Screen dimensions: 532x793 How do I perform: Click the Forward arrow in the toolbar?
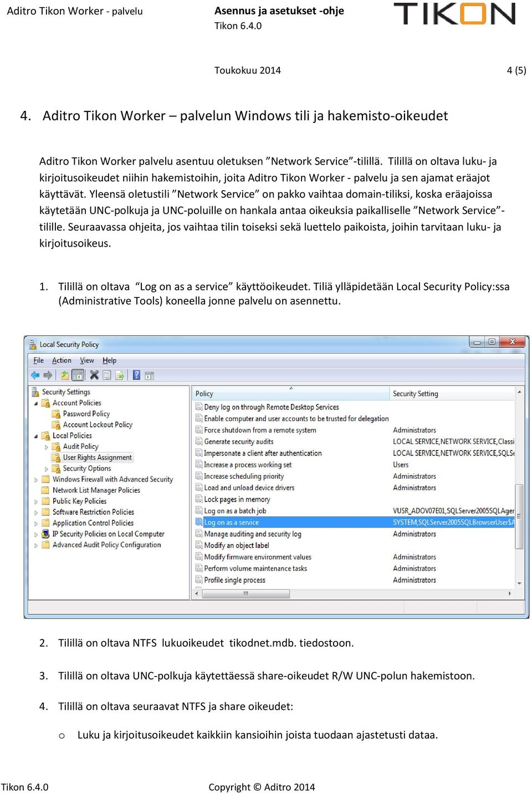pos(48,375)
